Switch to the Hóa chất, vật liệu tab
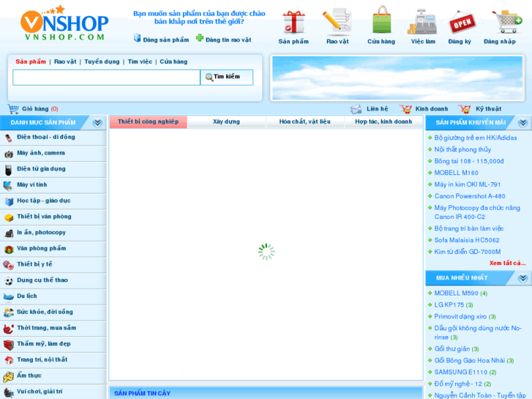Screen dimensions: 532x399 click(x=304, y=122)
